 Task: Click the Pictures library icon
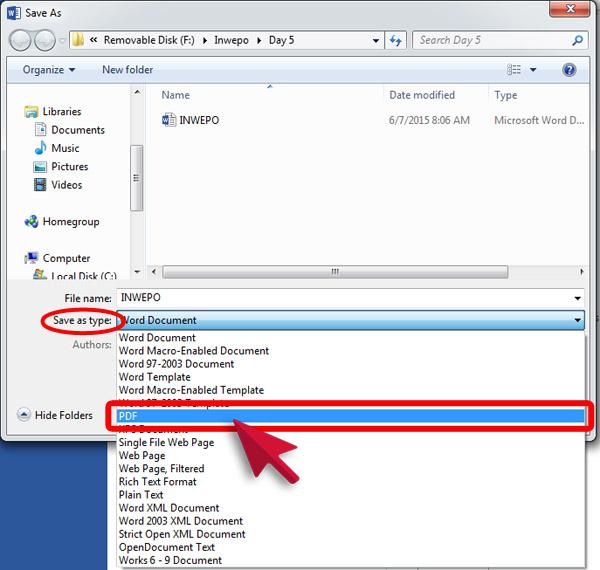pos(40,167)
